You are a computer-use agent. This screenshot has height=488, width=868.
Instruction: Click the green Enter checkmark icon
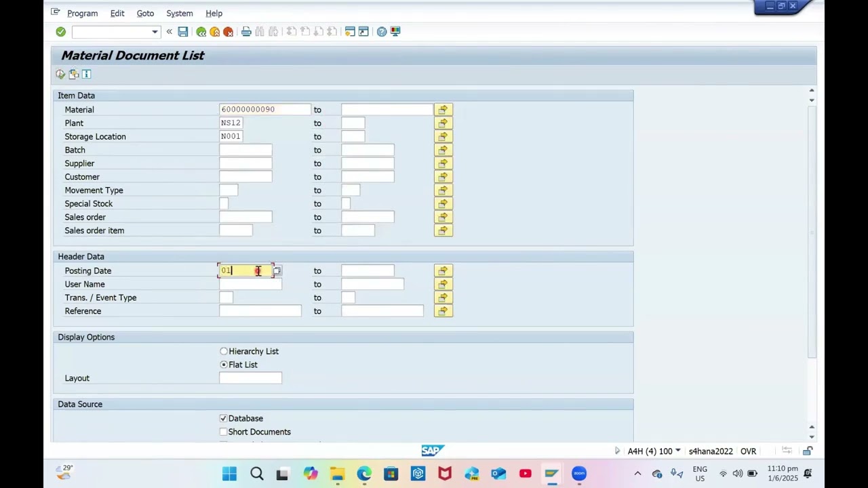click(60, 32)
